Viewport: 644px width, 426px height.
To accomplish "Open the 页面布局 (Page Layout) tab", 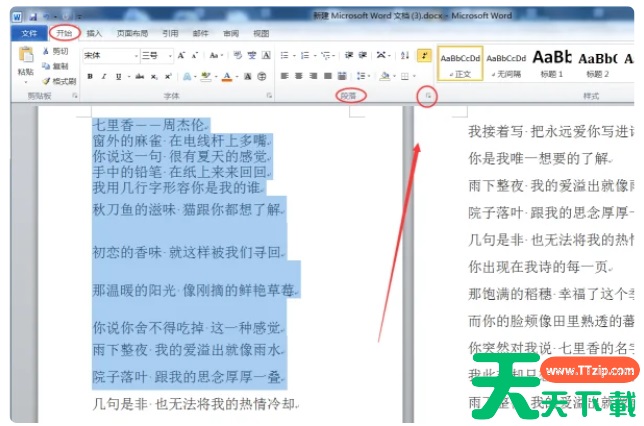I will coord(132,33).
